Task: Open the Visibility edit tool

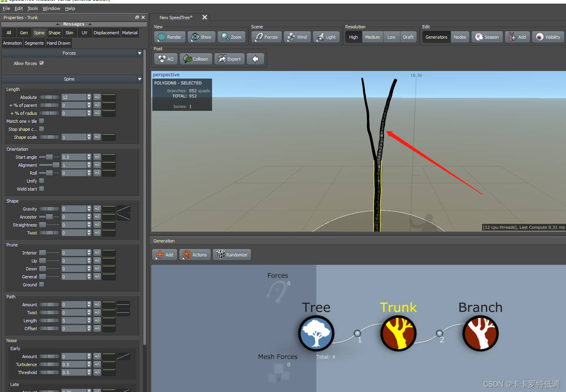Action: coord(548,37)
